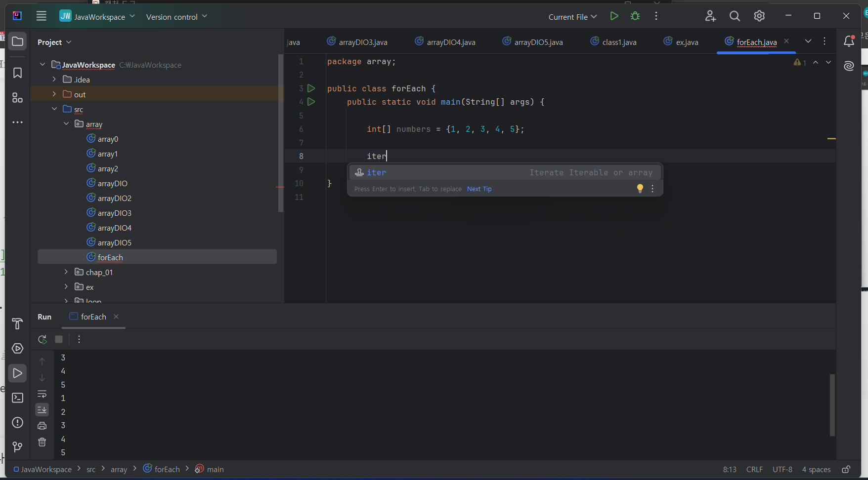The height and width of the screenshot is (480, 868).
Task: Open the Terminal tool window
Action: pyautogui.click(x=17, y=398)
